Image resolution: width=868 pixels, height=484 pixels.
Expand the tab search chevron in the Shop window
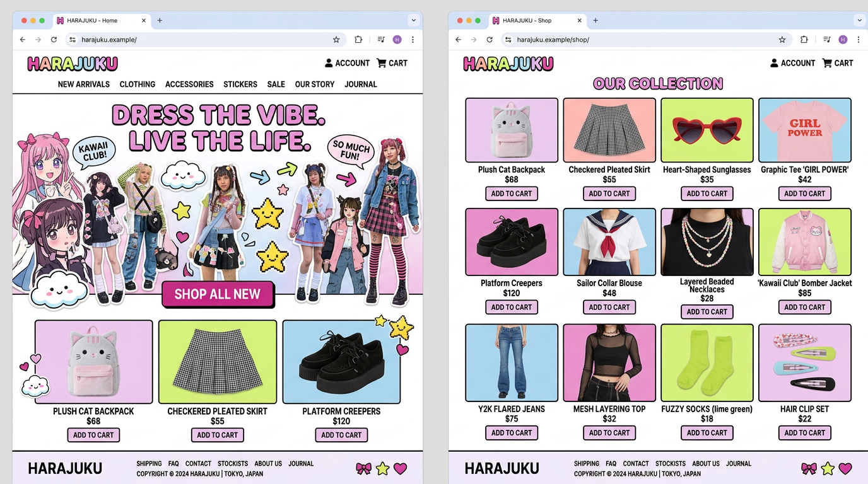(x=859, y=20)
